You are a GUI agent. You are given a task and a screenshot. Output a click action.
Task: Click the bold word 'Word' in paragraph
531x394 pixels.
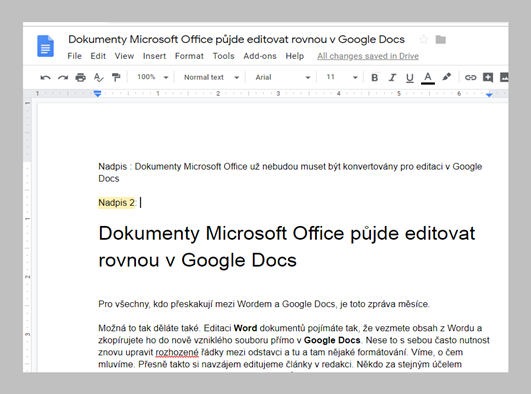pyautogui.click(x=246, y=328)
